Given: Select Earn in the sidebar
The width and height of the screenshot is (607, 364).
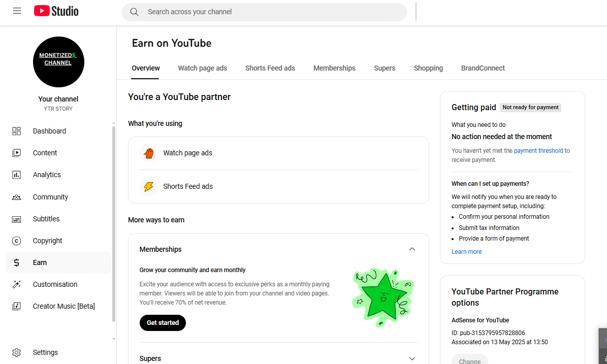Looking at the screenshot, I should point(58,262).
